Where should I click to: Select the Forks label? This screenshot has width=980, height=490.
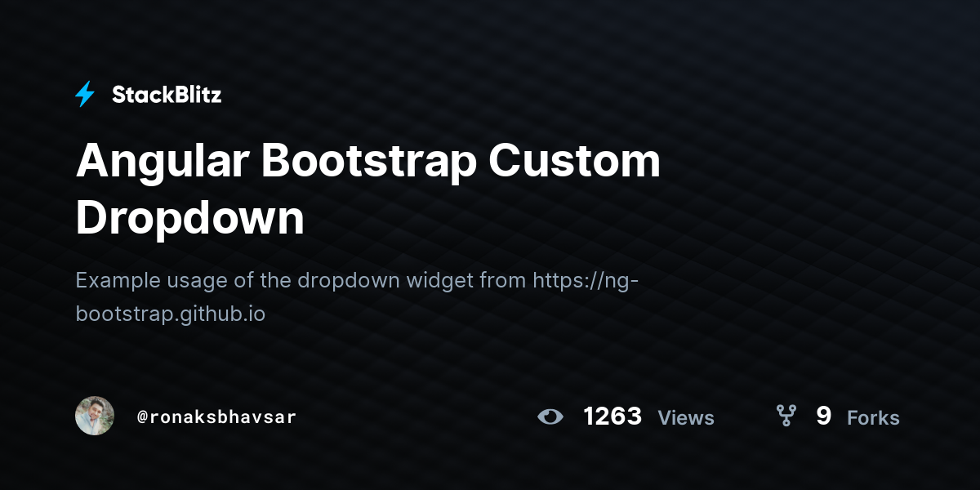coord(873,418)
